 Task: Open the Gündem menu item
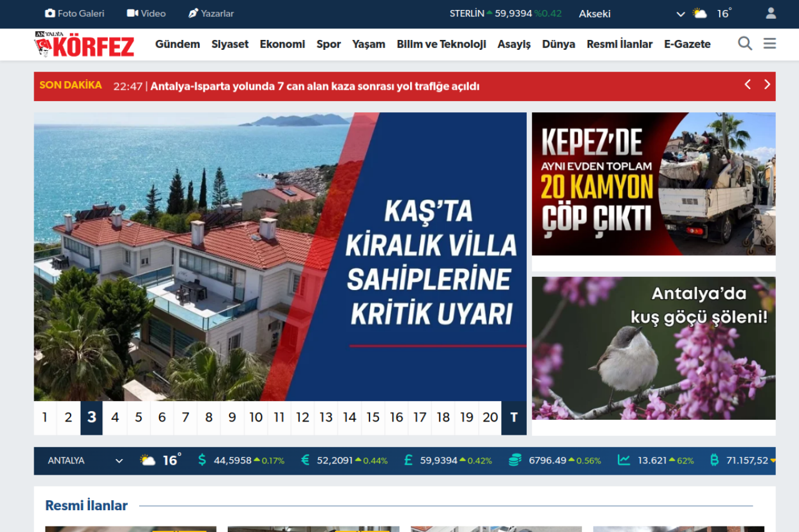click(x=177, y=44)
